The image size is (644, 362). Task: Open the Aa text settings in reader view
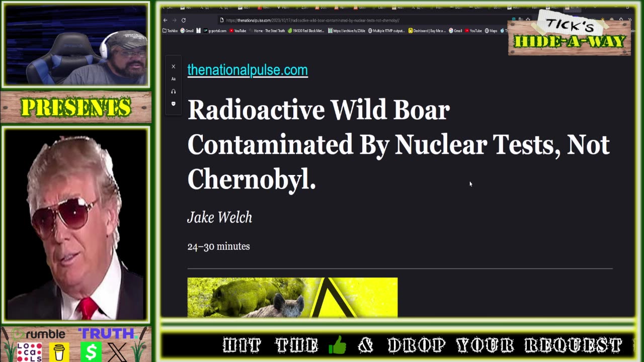coord(174,79)
